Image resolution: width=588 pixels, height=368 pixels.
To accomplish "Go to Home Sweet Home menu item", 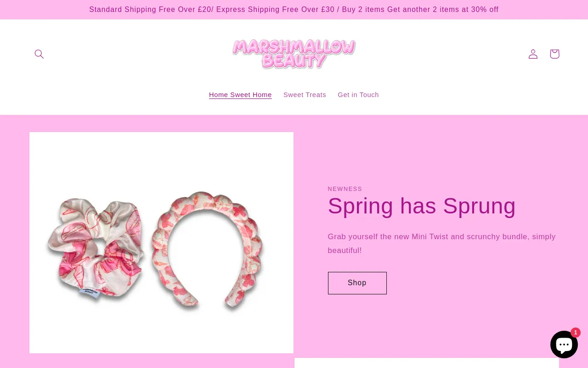I will click(240, 95).
